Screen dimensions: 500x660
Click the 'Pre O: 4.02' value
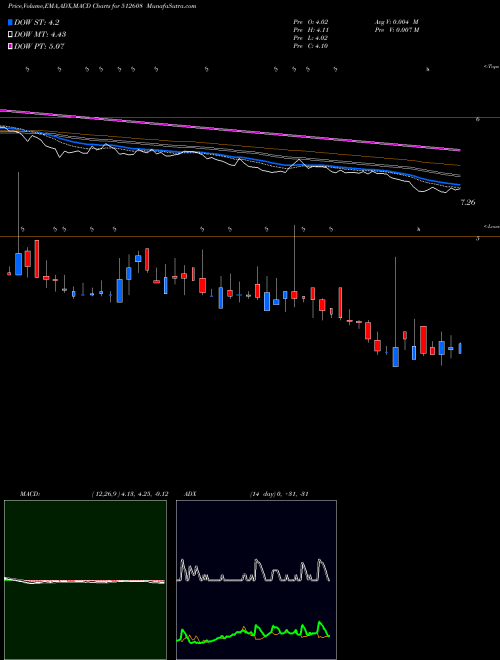click(311, 22)
